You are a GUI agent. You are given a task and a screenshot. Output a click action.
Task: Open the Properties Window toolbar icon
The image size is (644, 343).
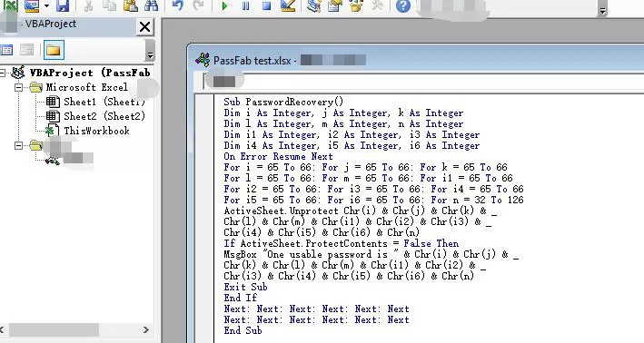[335, 5]
